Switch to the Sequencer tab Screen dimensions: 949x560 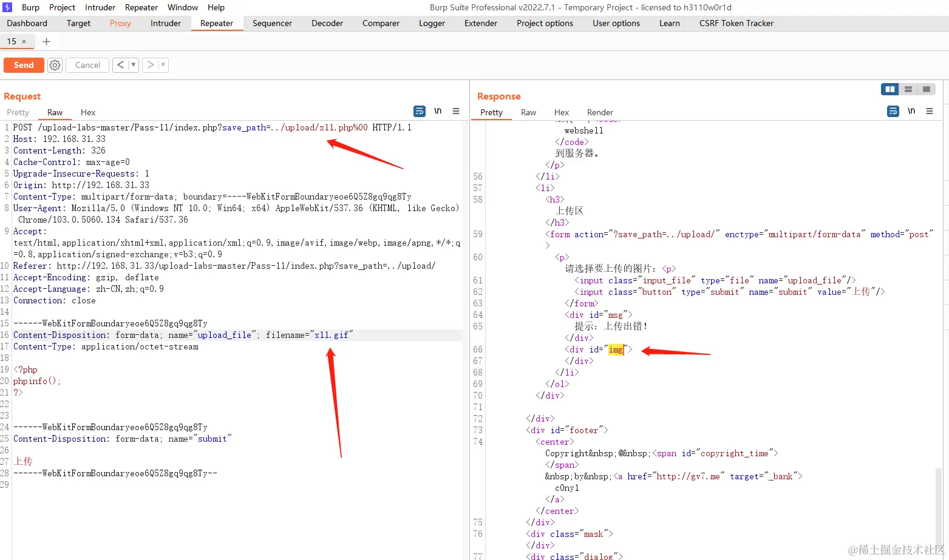pos(272,23)
